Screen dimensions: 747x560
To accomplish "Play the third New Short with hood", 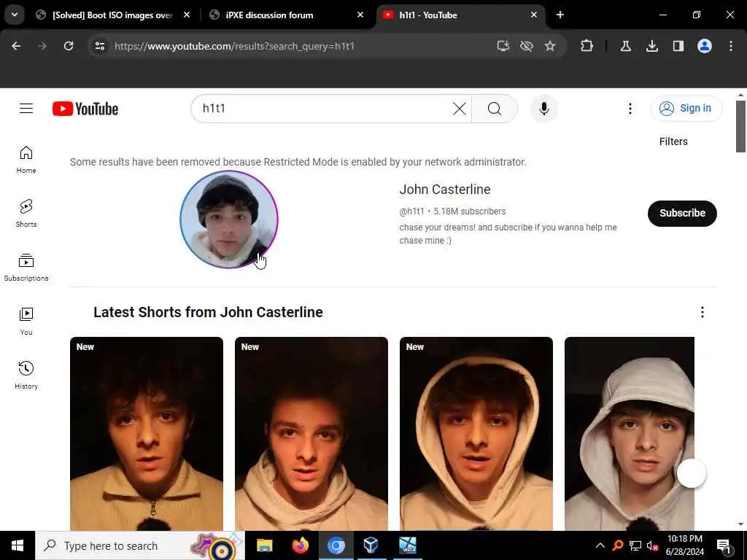I will 476,434.
